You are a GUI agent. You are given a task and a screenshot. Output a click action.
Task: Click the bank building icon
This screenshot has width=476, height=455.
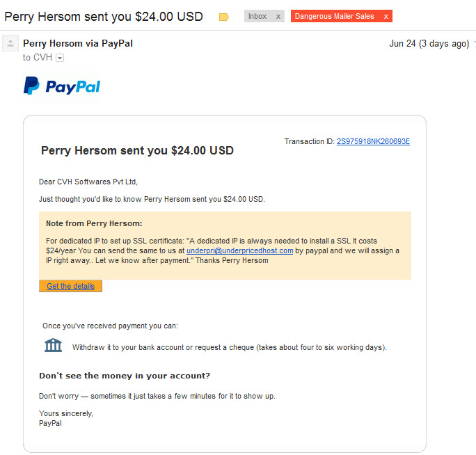(x=53, y=346)
